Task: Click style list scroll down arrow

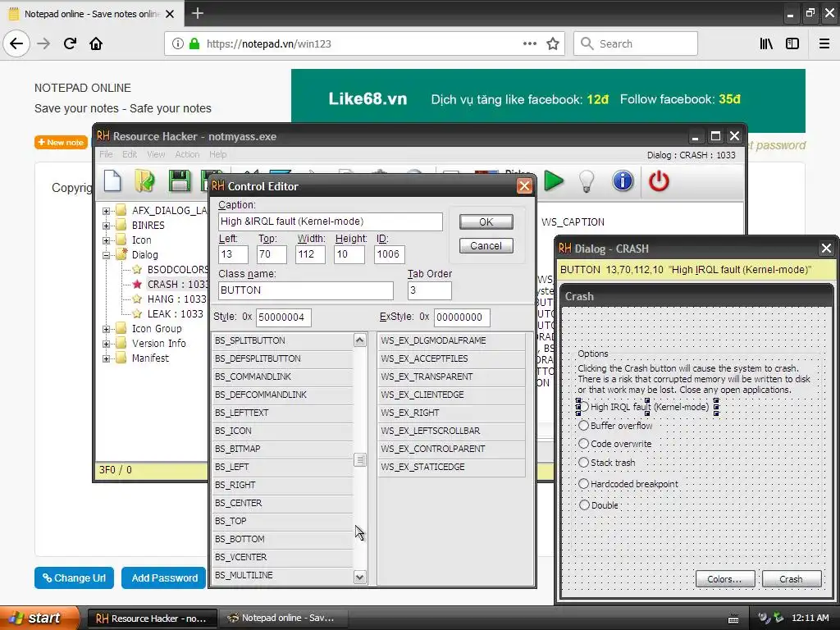Action: [x=360, y=577]
